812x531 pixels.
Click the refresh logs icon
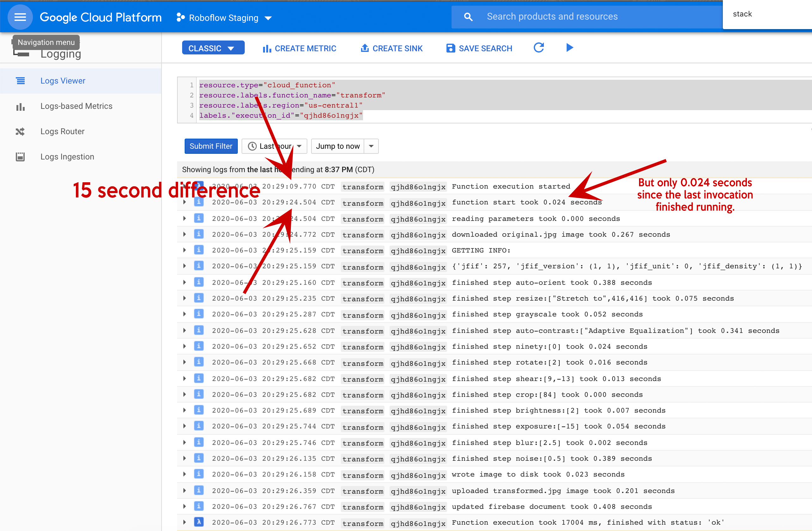pos(538,48)
